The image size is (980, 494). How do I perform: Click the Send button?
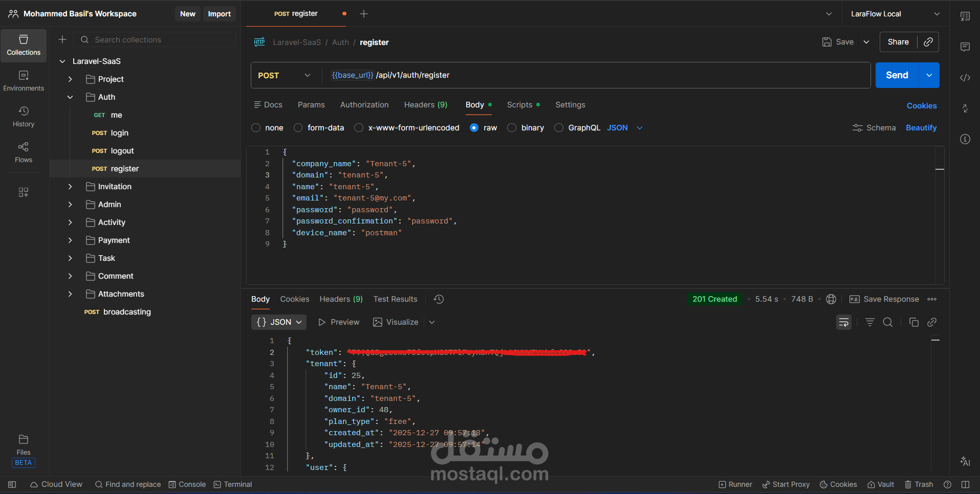[896, 75]
